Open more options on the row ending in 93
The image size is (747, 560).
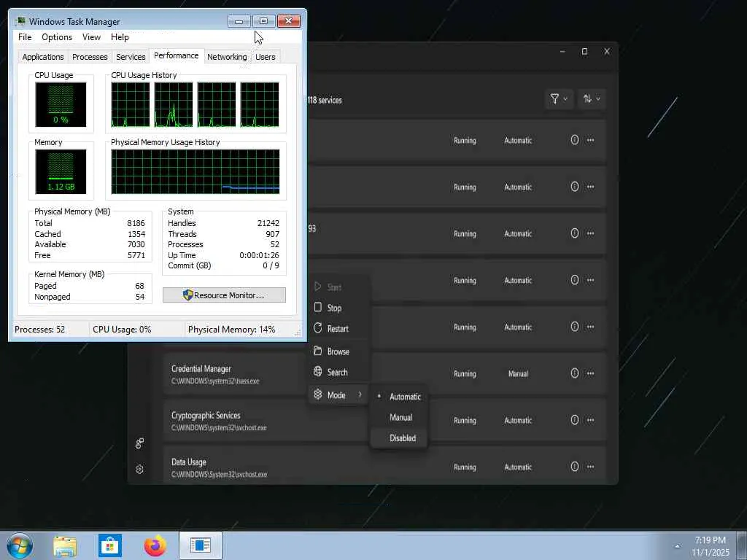(591, 233)
